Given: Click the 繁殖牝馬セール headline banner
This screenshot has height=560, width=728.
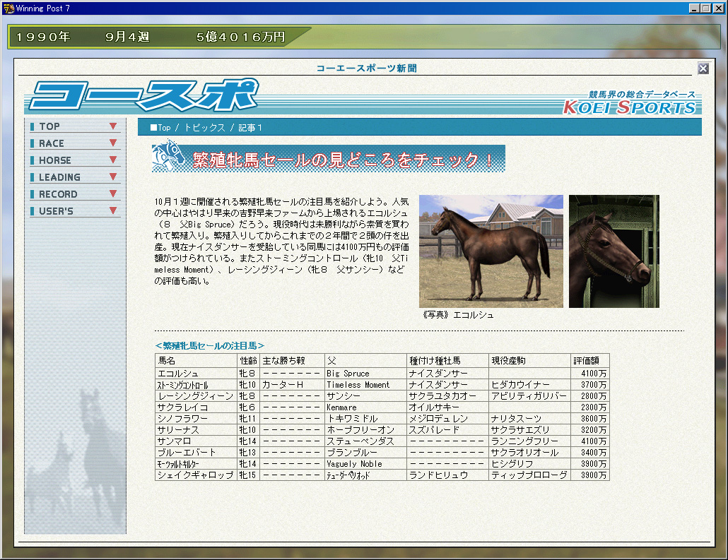Looking at the screenshot, I should [x=328, y=159].
